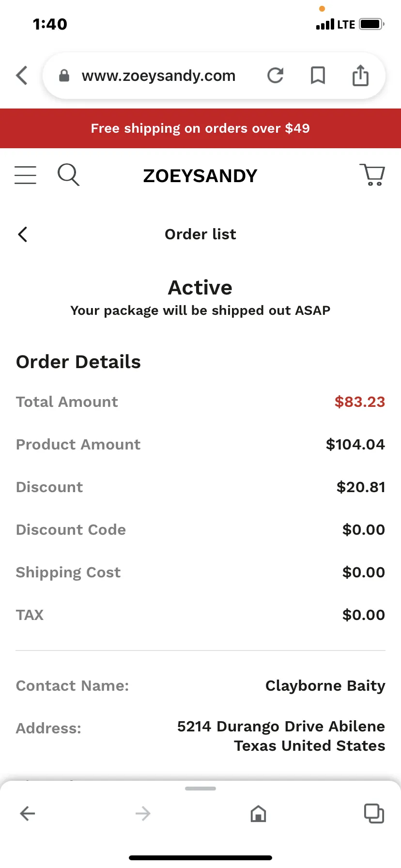Screen dimensions: 401x868
Task: Go to the browser home icon
Action: click(258, 813)
